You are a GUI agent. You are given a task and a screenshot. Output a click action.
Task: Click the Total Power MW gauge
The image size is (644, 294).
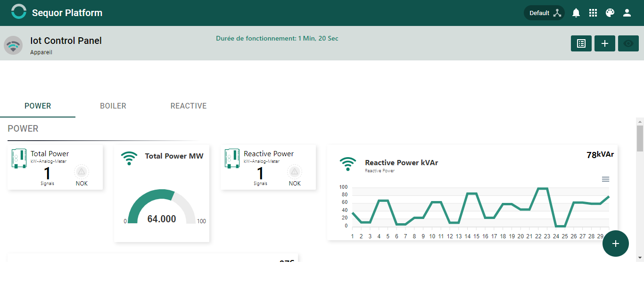162,207
